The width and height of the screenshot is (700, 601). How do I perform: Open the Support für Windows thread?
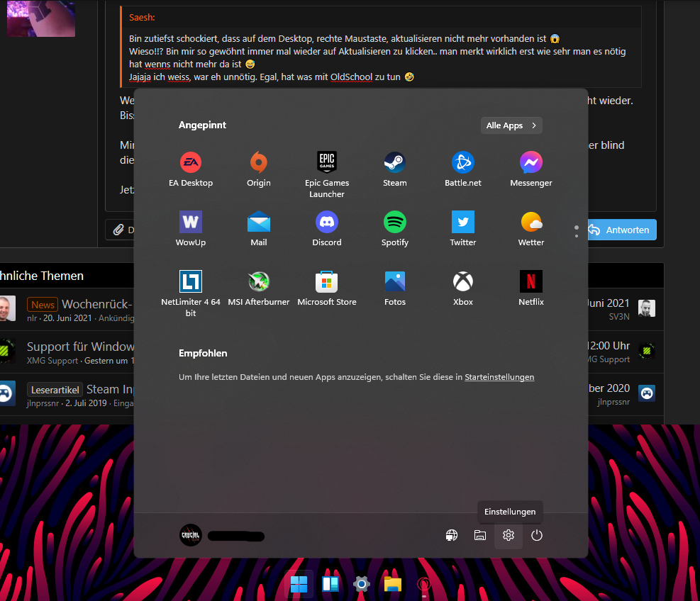point(80,347)
